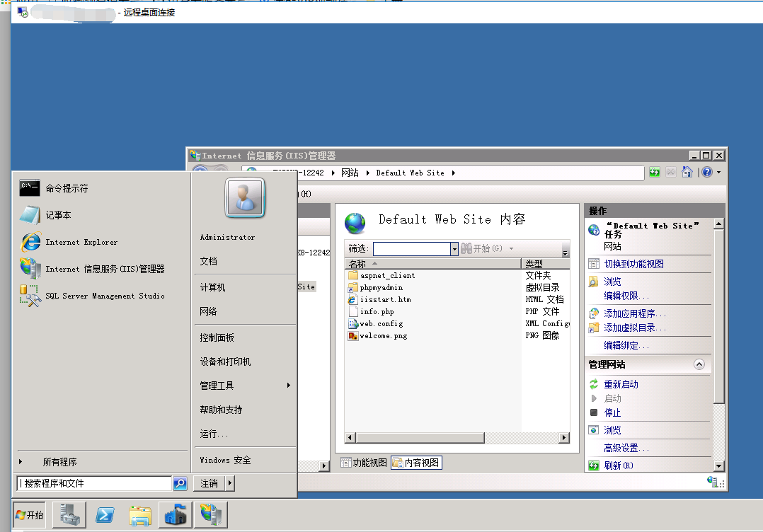Click 刷新(R) in the actions pane
The height and width of the screenshot is (532, 763).
pyautogui.click(x=619, y=466)
